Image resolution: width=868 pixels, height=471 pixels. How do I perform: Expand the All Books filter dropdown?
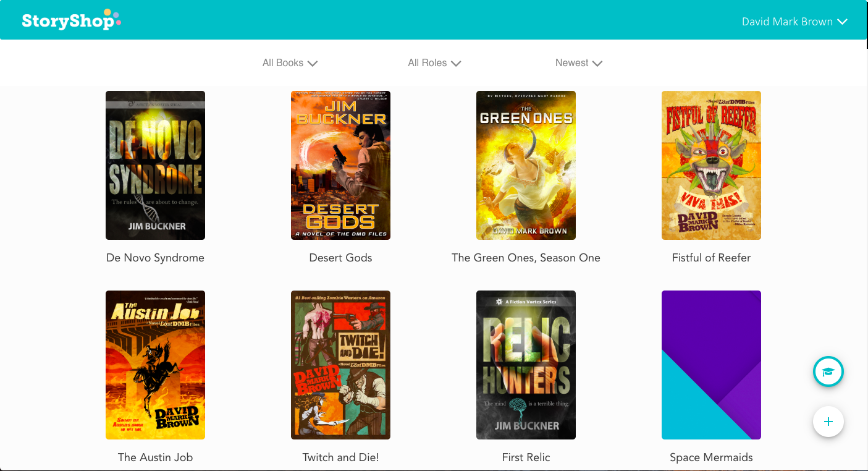click(290, 63)
